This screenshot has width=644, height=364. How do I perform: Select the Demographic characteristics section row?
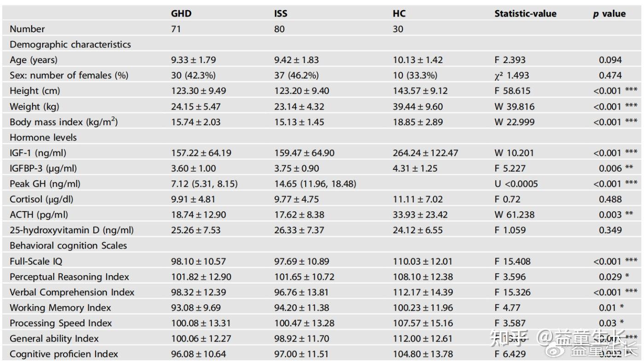click(70, 45)
